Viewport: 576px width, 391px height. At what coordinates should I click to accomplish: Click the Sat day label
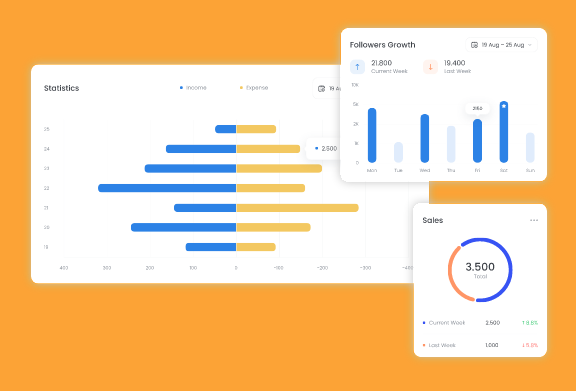(x=504, y=171)
